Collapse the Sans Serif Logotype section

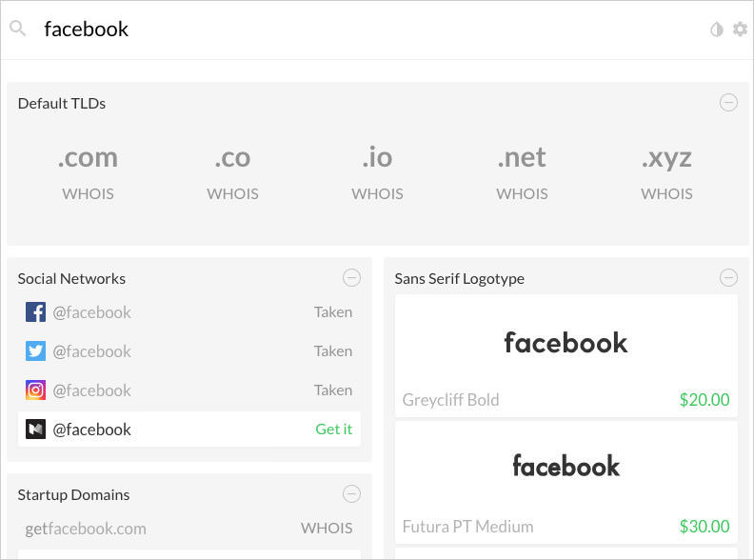coord(728,278)
